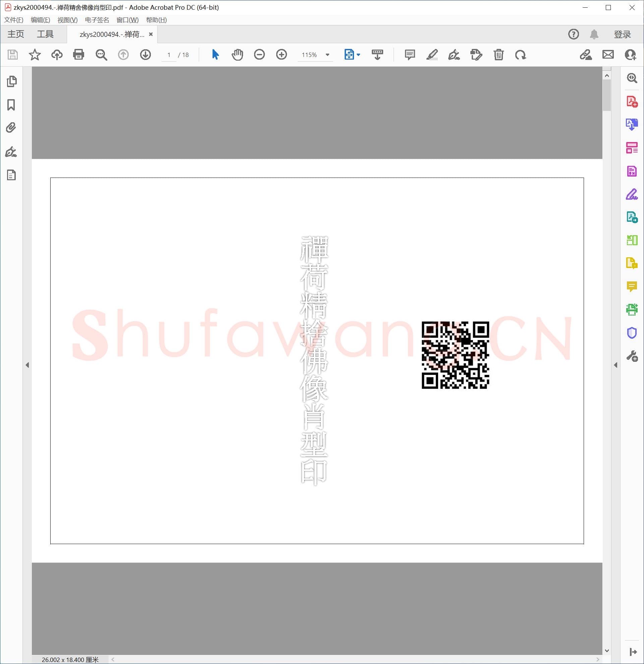Delete the page with the trash icon
Image resolution: width=644 pixels, height=664 pixels.
click(498, 55)
